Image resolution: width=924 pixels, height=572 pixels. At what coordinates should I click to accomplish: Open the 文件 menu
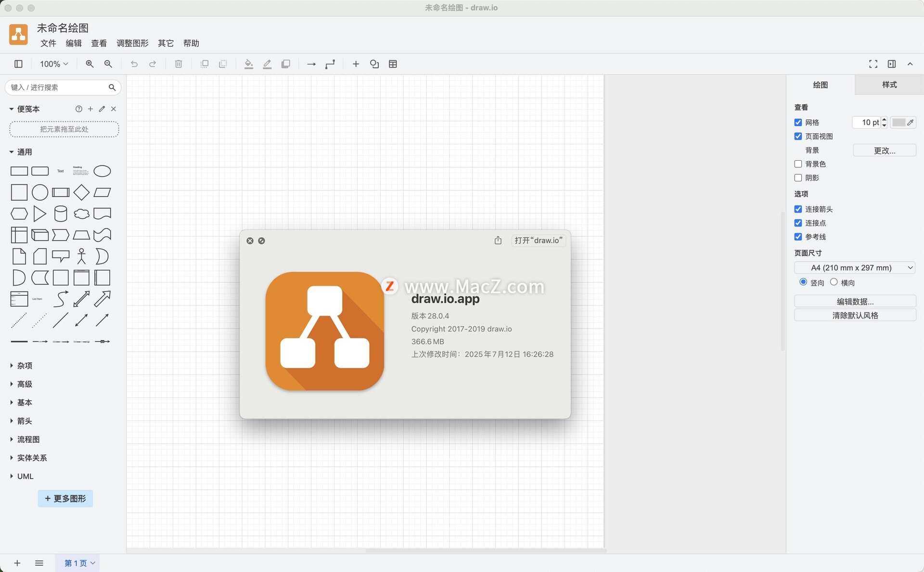pos(48,43)
